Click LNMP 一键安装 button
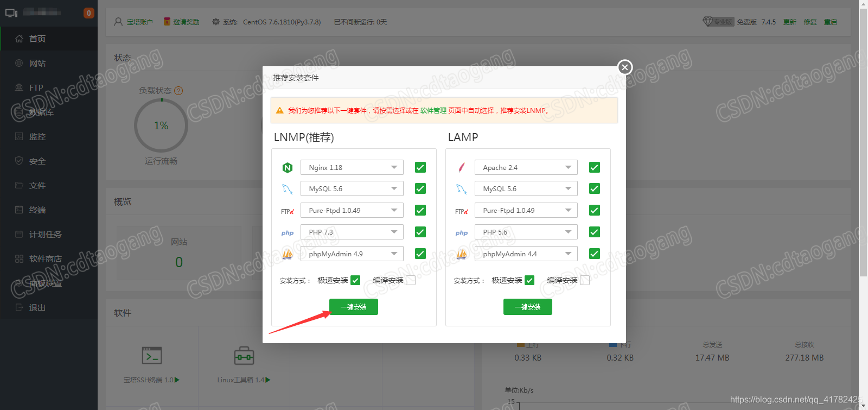 354,307
